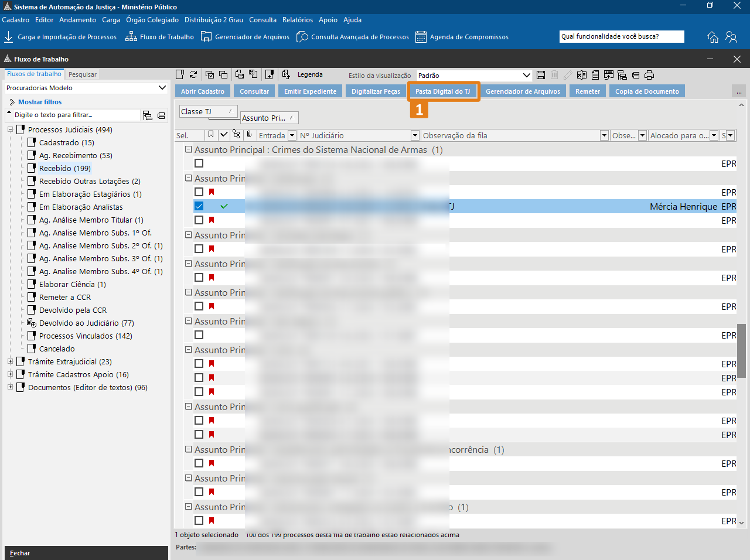Open Estilo da visualização Padrão dropdown
The image size is (750, 560).
475,75
